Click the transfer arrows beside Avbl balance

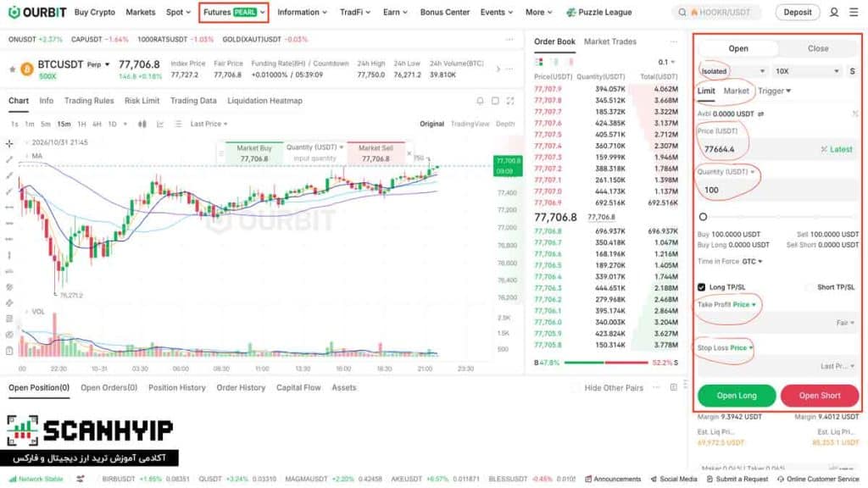click(760, 114)
